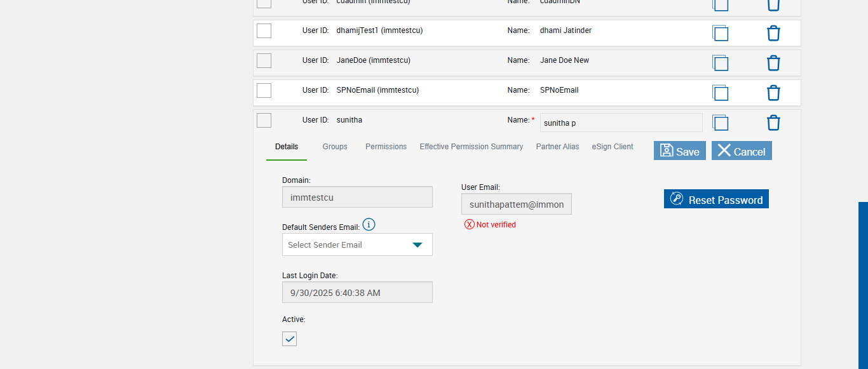The image size is (868, 369).
Task: Delete the SPNoEmail user
Action: (x=773, y=93)
